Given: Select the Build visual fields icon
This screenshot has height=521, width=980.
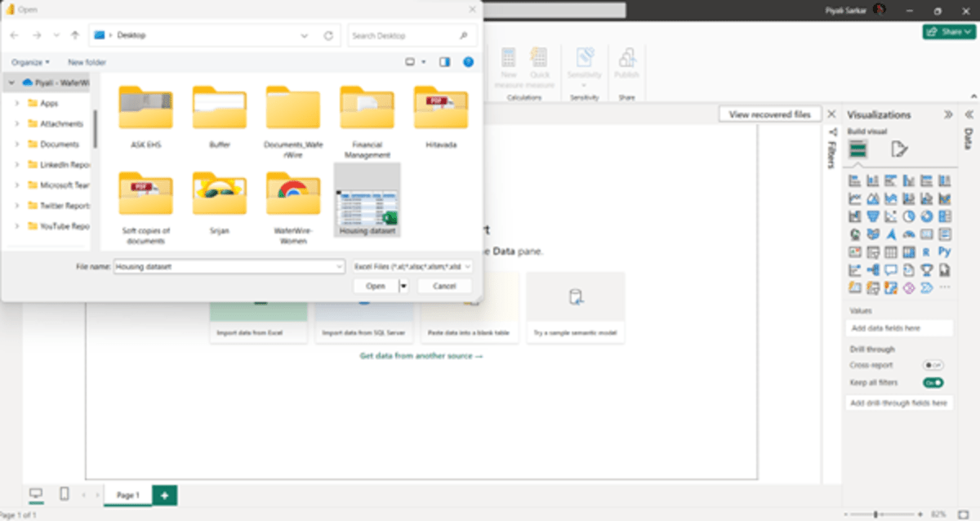Looking at the screenshot, I should point(857,149).
